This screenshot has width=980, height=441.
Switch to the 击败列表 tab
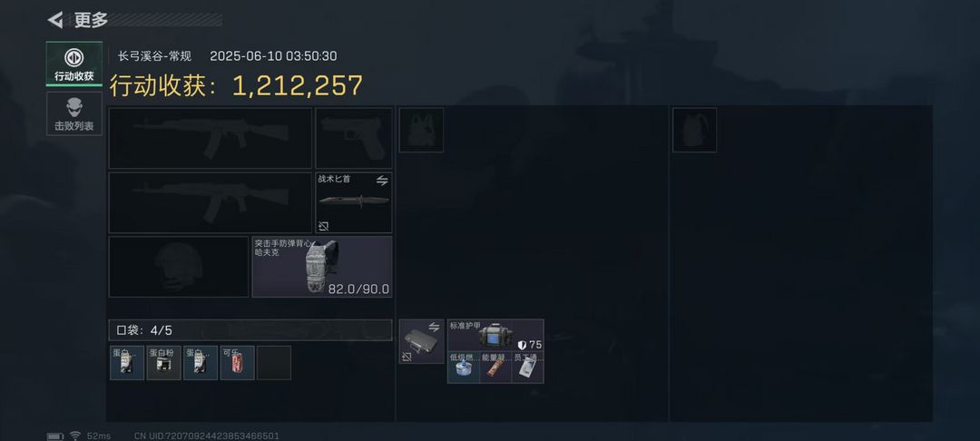(x=74, y=113)
